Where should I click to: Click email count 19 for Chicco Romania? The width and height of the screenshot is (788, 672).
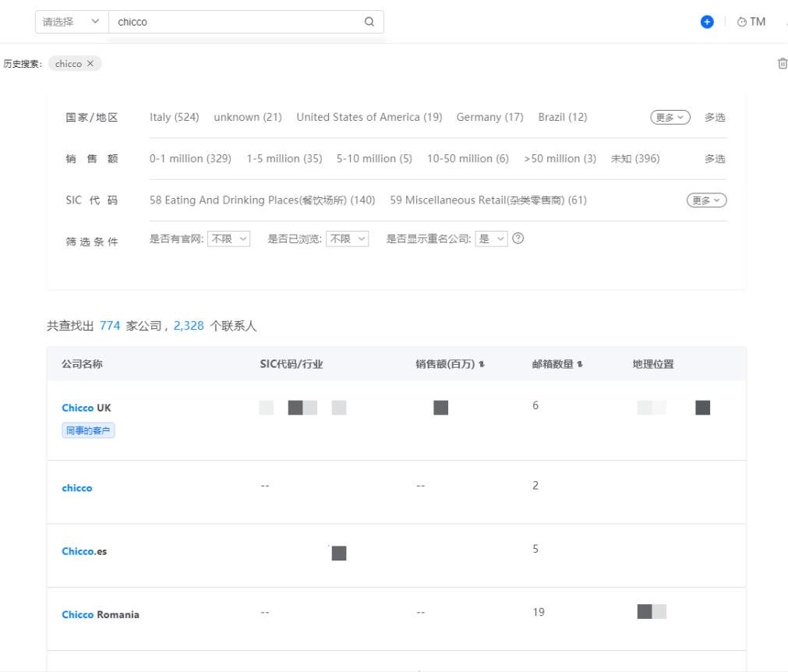tap(539, 612)
